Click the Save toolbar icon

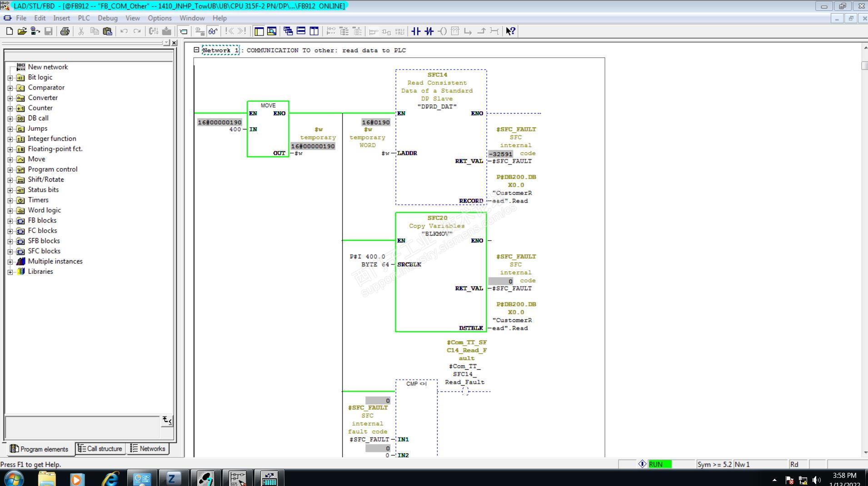(48, 31)
